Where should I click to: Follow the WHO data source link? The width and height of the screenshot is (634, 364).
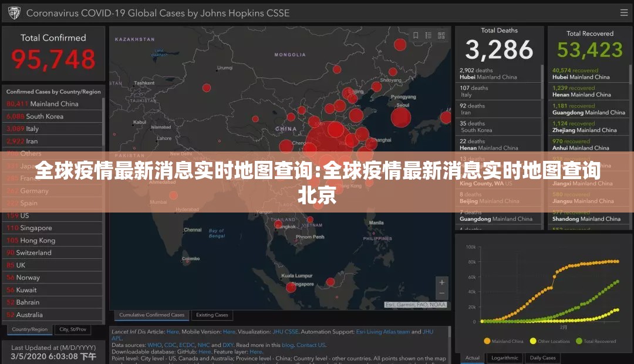(154, 345)
